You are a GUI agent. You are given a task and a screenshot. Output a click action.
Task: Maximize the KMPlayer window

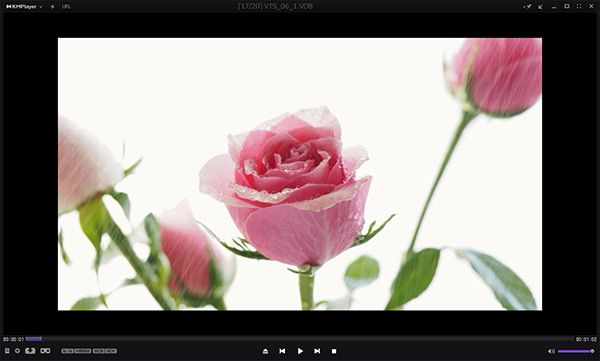(567, 7)
